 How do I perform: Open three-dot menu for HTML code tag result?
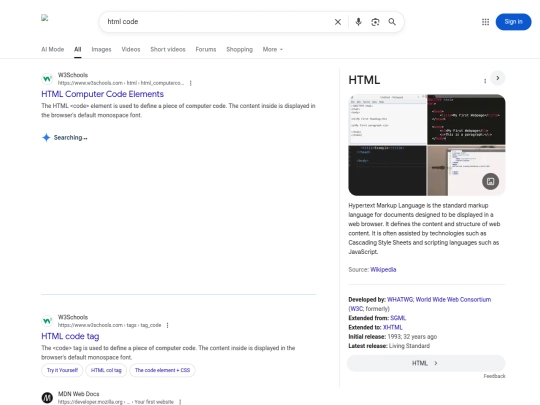167,325
